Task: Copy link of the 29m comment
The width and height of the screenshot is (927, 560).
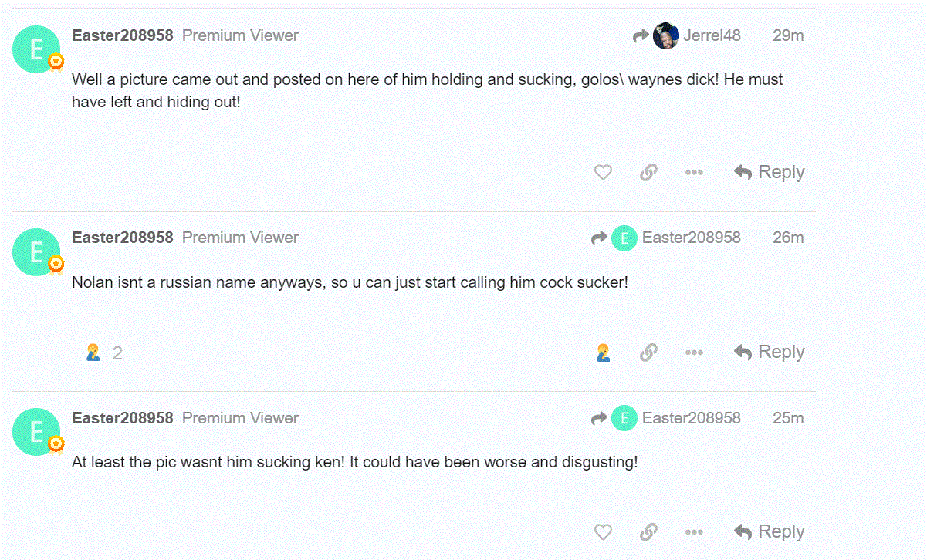Action: 648,173
